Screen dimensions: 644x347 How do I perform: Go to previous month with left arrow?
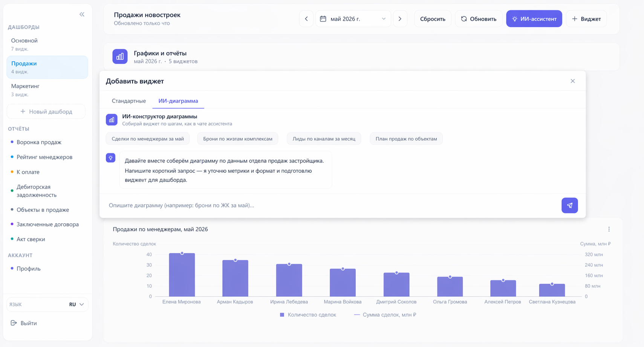(306, 19)
